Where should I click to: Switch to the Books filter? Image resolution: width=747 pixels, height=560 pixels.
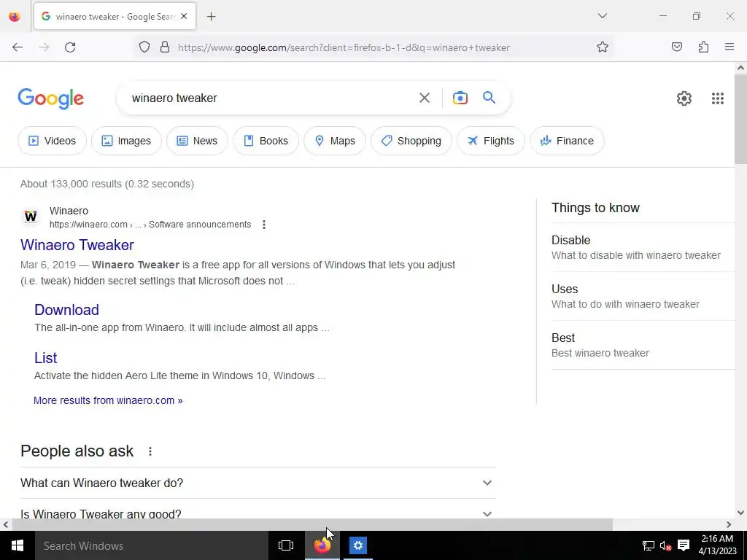[x=266, y=141]
